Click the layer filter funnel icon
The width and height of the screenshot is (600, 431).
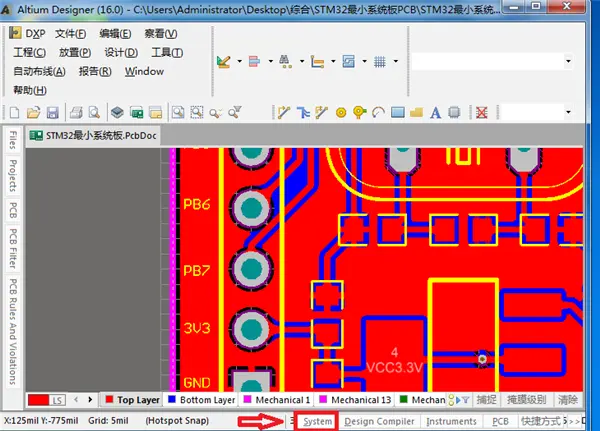(x=466, y=400)
